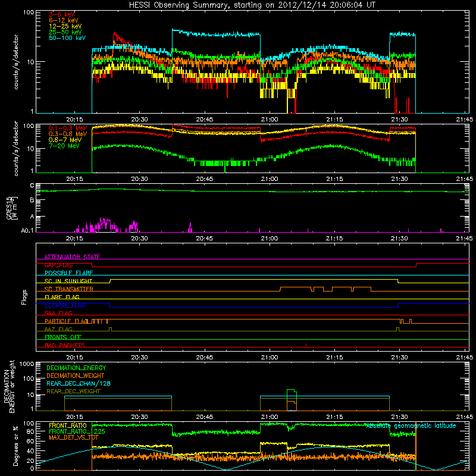476x476 pixels.
Task: Click the DECIMATION_WEIGHT legend label
Action: [x=76, y=375]
